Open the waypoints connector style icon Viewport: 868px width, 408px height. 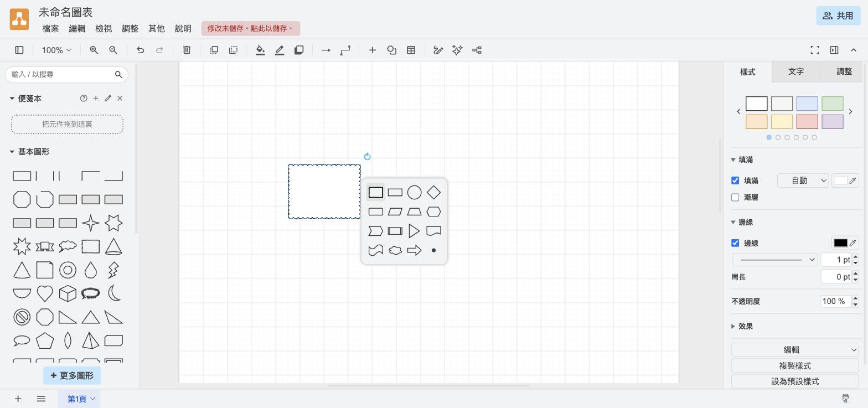345,50
